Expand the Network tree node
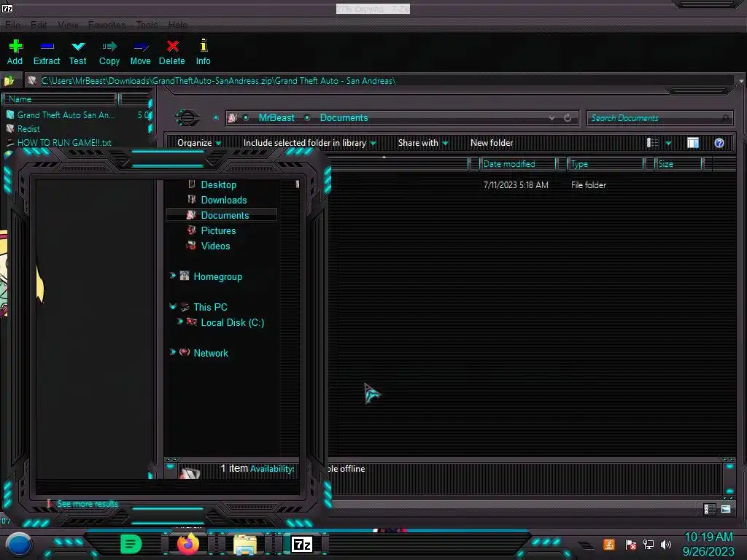Image resolution: width=747 pixels, height=560 pixels. point(172,352)
